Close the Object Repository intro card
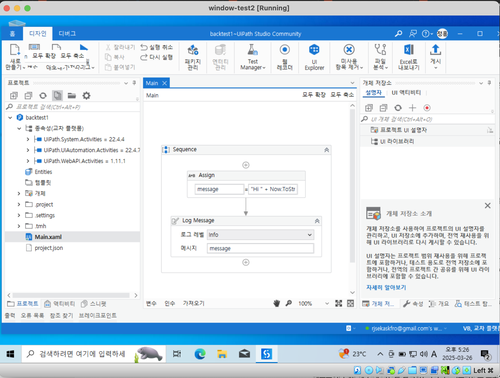 tap(487, 206)
